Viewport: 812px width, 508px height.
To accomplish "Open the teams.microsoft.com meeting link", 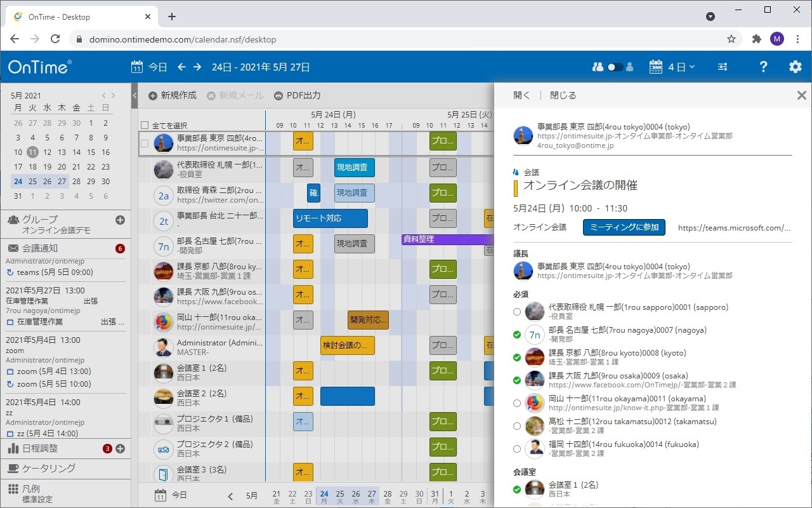I will coord(733,227).
